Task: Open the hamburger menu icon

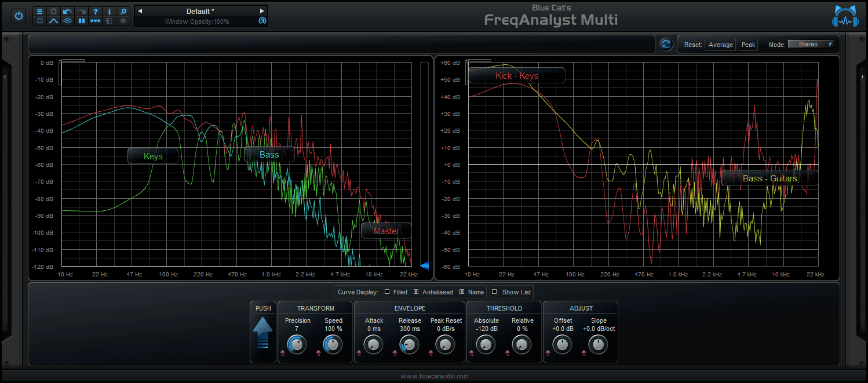Action: [39, 12]
